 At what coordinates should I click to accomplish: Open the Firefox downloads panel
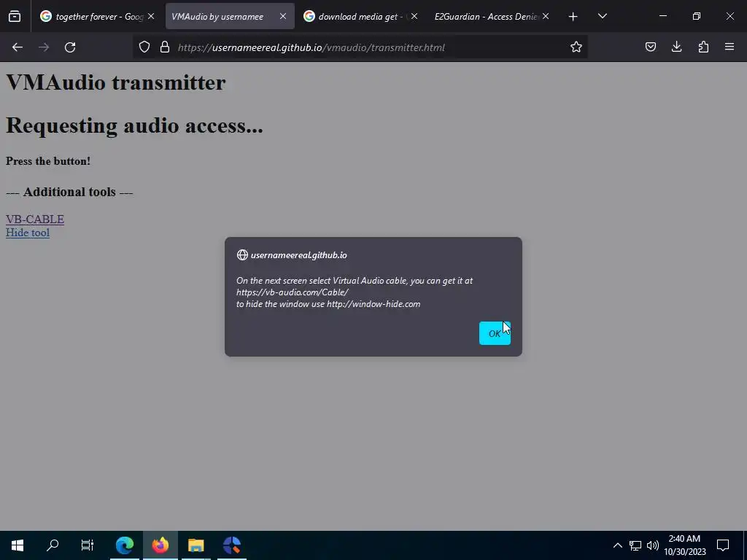coord(676,47)
